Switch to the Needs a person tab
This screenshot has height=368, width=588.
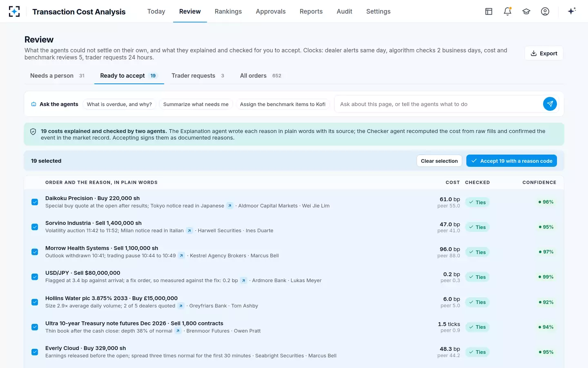point(57,76)
